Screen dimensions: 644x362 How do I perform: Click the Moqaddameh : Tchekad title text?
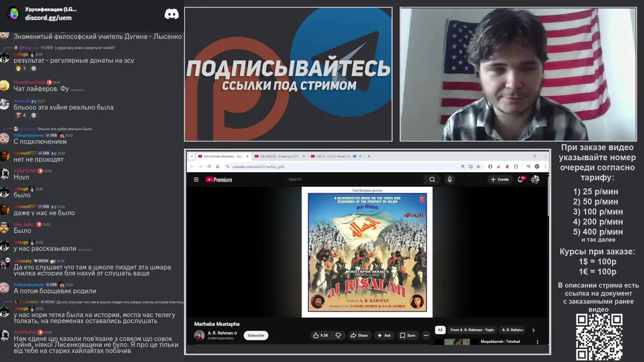(500, 341)
